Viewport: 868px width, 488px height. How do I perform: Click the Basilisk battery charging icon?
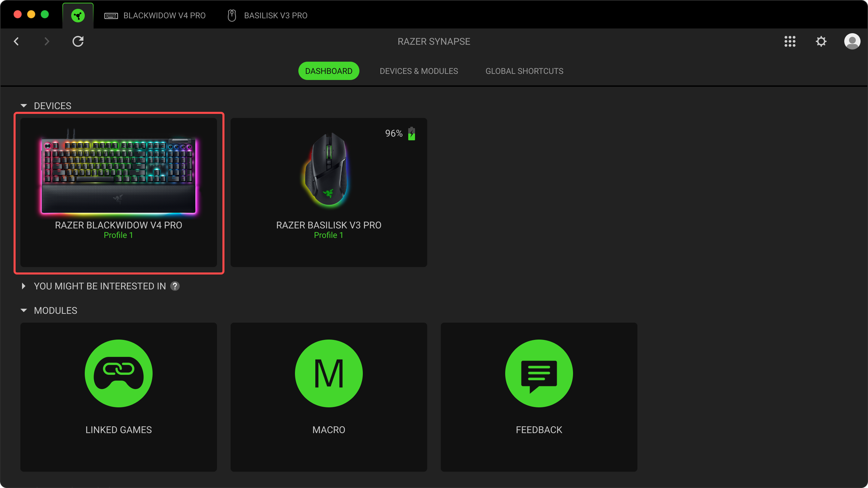click(x=411, y=134)
